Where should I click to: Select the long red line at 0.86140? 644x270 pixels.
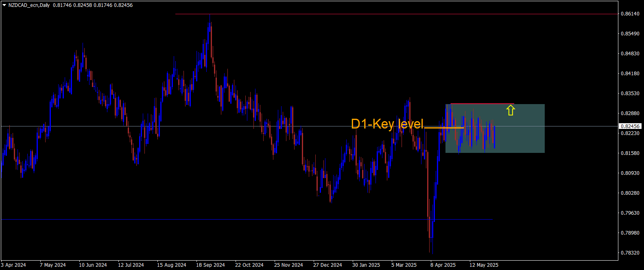[397, 14]
